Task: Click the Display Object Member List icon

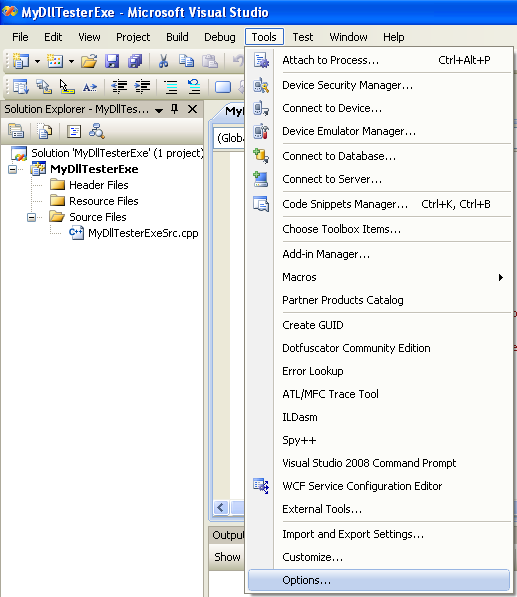Action: [21, 87]
